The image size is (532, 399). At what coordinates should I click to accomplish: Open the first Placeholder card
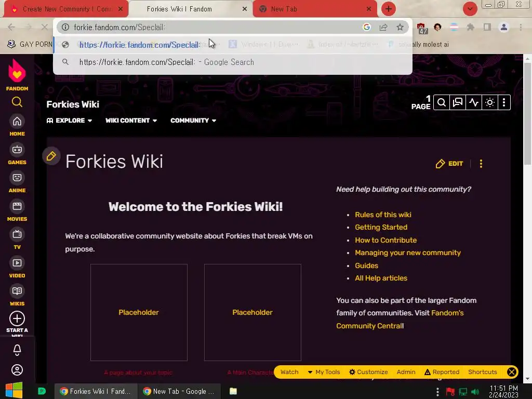[139, 312]
